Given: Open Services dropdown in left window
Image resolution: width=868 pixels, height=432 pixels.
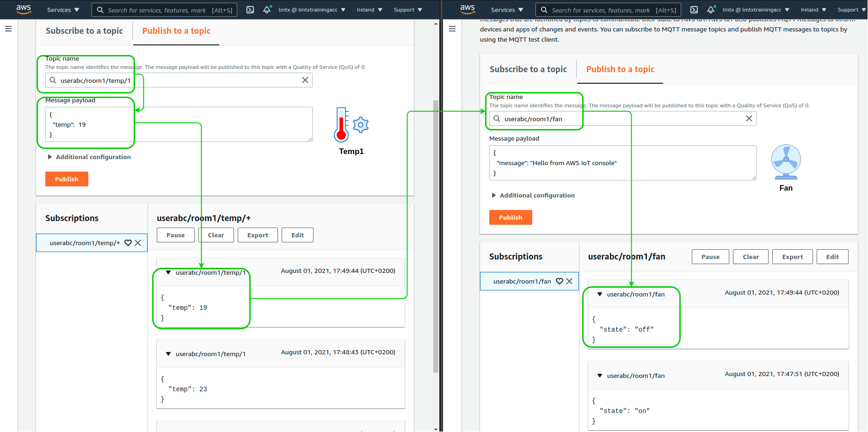Looking at the screenshot, I should [63, 10].
